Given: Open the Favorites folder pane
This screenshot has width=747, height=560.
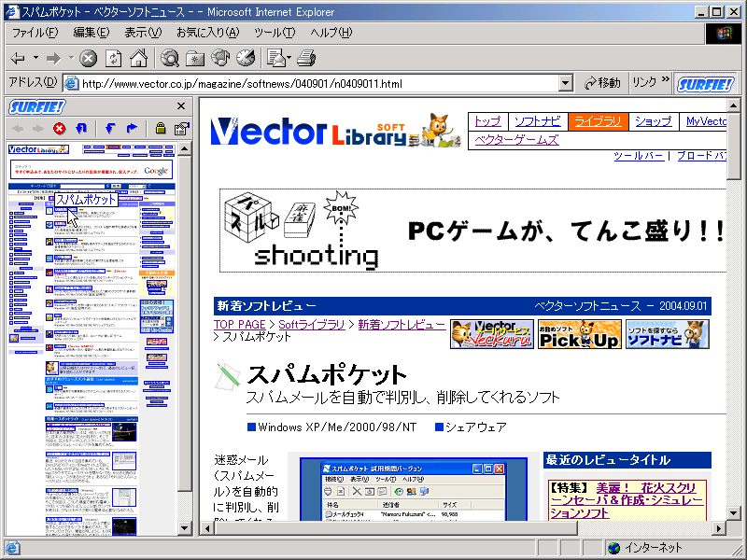Looking at the screenshot, I should pos(195,59).
